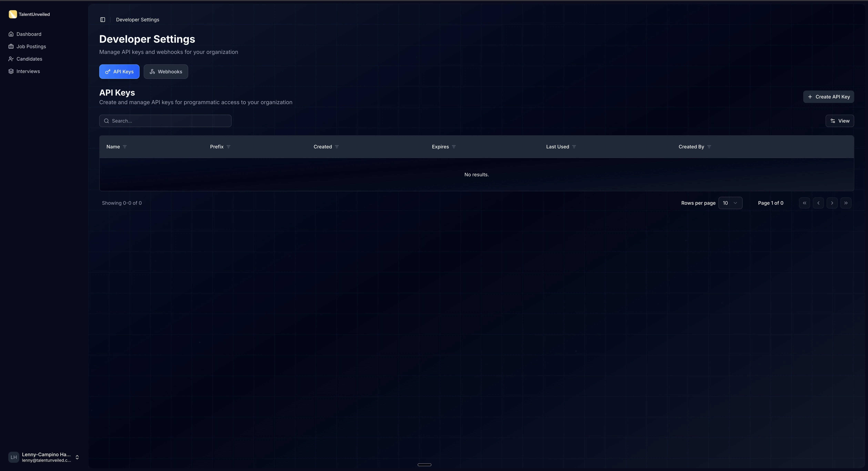Open Interviews using the layers icon
This screenshot has width=868, height=471.
[x=11, y=71]
